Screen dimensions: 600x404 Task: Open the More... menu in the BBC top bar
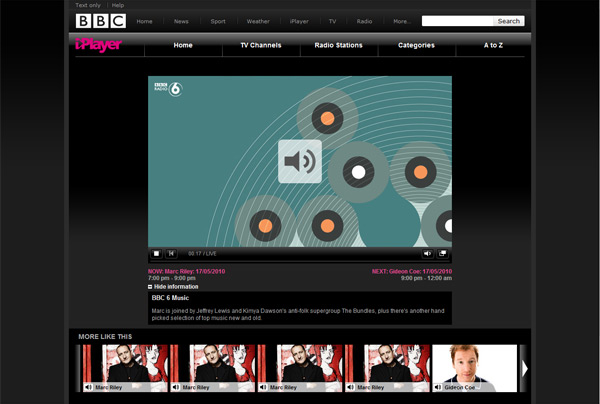point(402,21)
